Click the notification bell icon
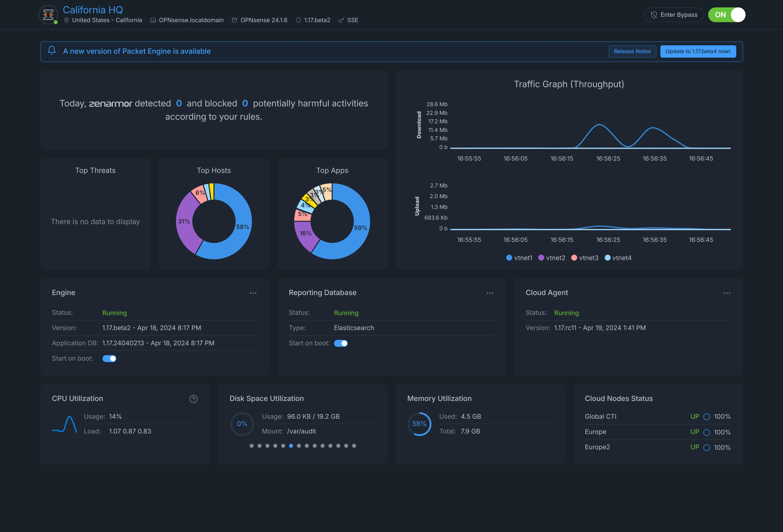783x532 pixels. (x=52, y=50)
